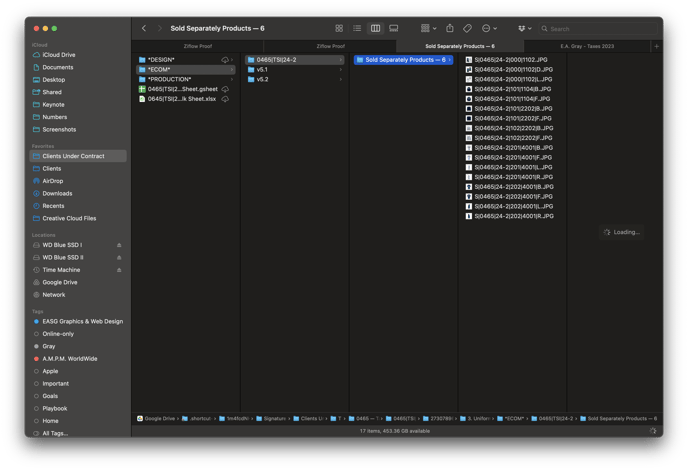Switch to list view
Viewport: 688px width, 470px height.
357,29
